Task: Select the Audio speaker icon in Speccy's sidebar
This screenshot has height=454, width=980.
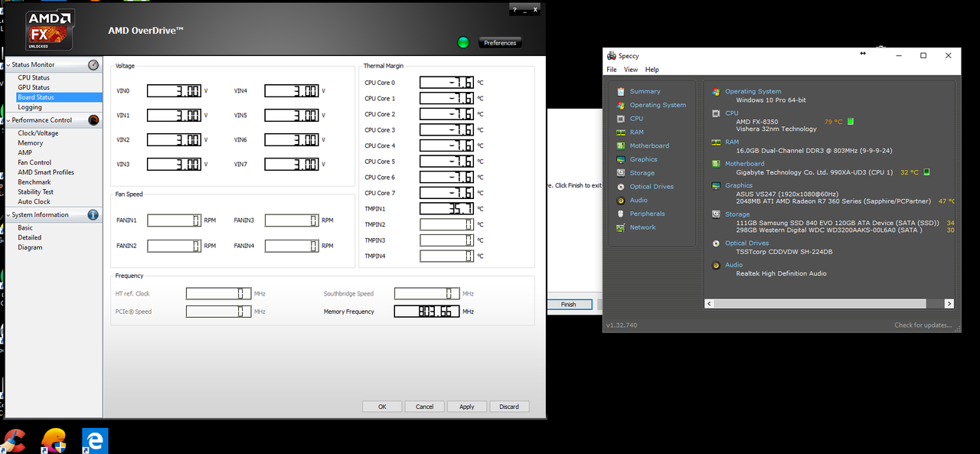Action: pos(621,201)
